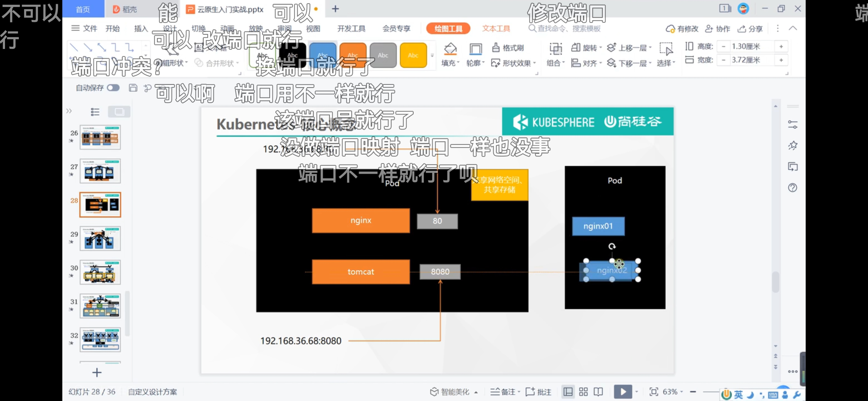Viewport: 868px width, 401px height.
Task: Click the Group (组合) icon
Action: pos(555,49)
